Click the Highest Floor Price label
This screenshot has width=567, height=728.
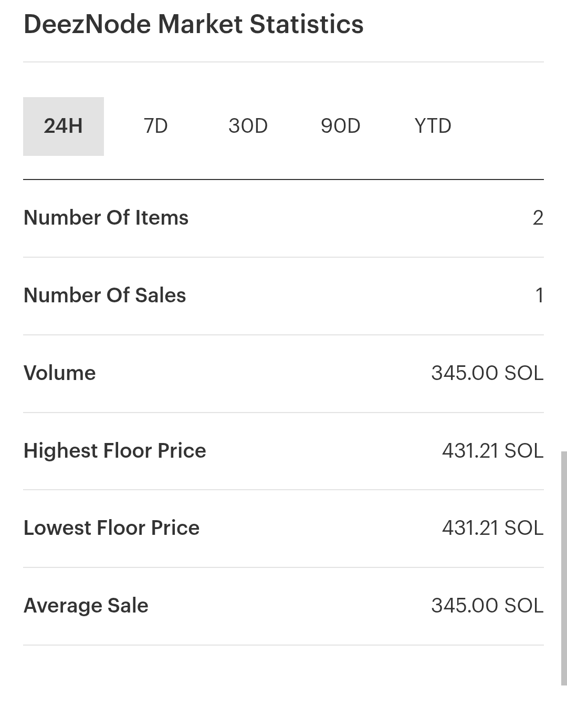click(115, 451)
